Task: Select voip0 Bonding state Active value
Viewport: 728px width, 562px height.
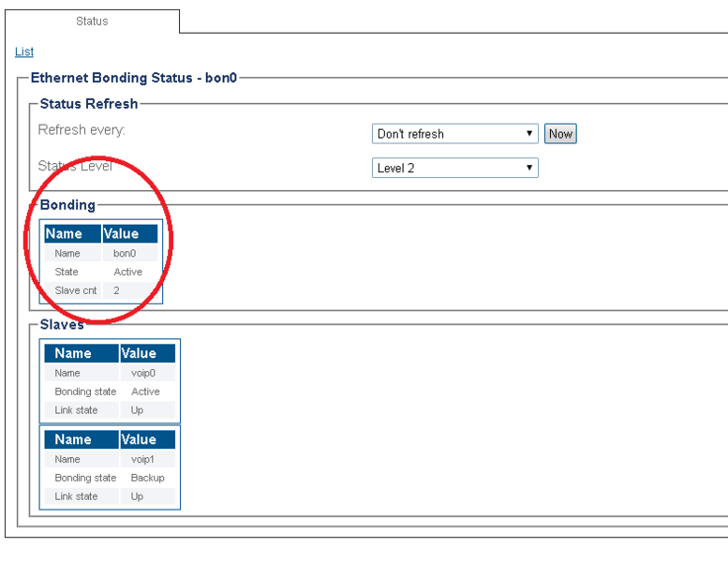Action: click(148, 392)
